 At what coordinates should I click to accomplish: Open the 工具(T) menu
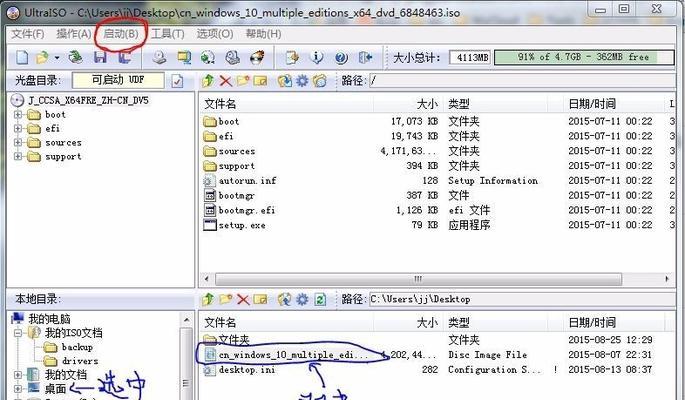click(168, 34)
